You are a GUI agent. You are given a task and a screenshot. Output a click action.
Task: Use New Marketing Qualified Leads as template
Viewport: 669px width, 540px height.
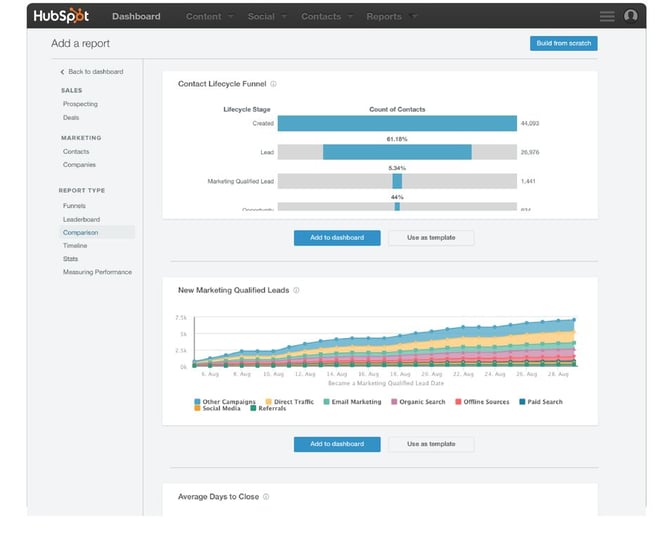click(x=431, y=444)
